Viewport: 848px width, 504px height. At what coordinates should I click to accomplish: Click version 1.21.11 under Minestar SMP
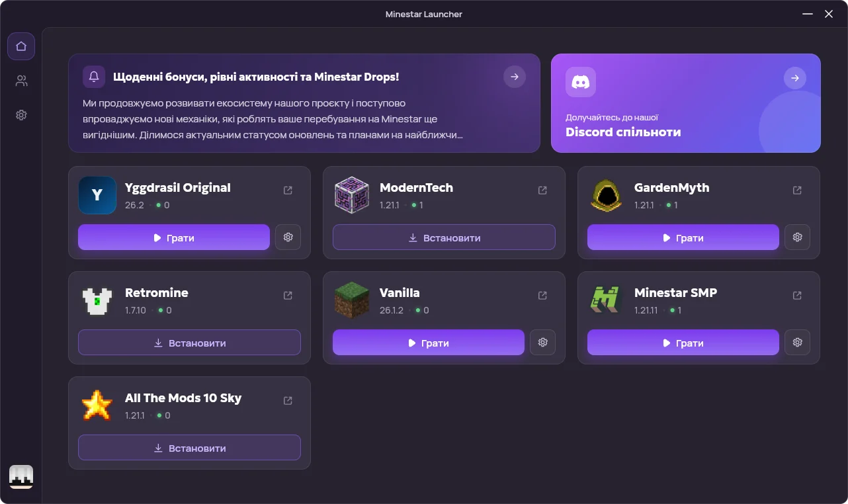click(646, 310)
